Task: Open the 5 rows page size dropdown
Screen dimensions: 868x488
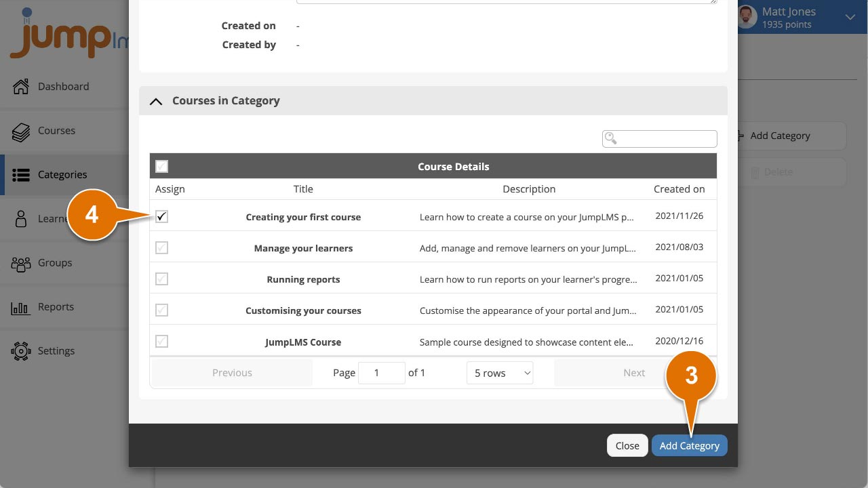Action: tap(500, 373)
